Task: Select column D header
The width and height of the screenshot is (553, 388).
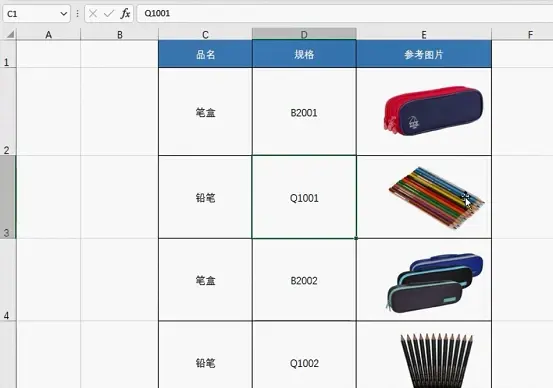Action: coord(304,35)
